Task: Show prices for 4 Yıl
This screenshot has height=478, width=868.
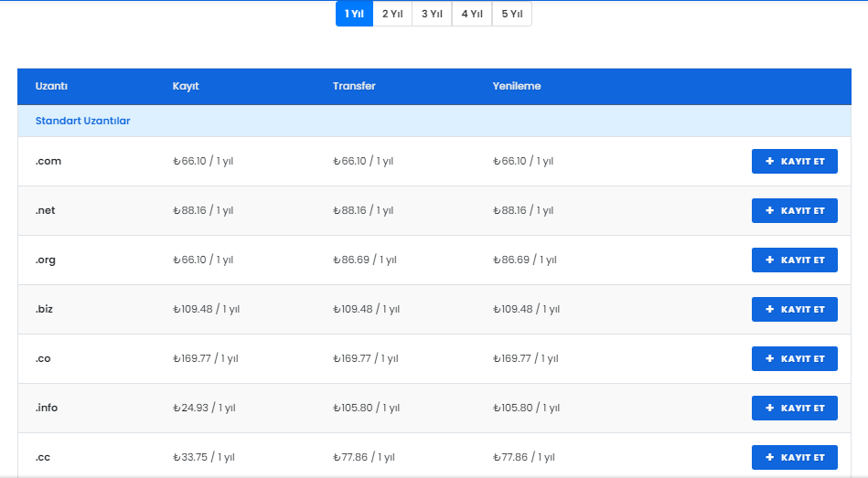Action: 472,14
